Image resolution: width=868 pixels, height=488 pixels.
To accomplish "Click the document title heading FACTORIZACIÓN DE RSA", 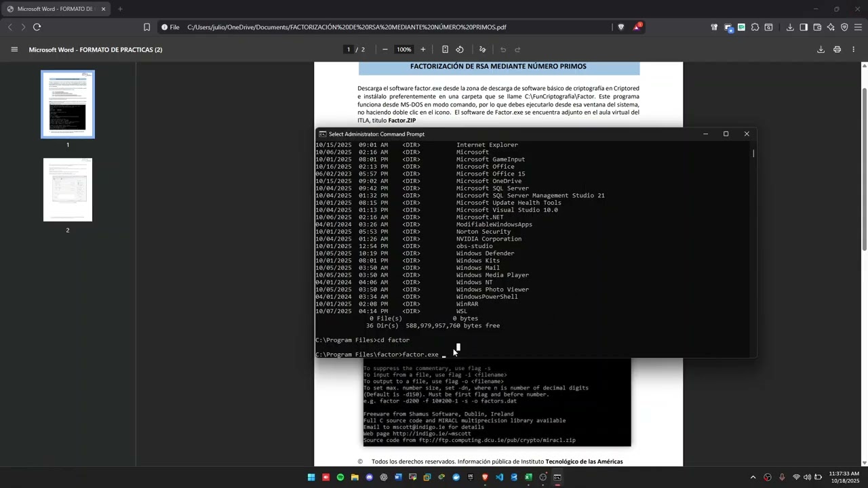I will pos(498,66).
